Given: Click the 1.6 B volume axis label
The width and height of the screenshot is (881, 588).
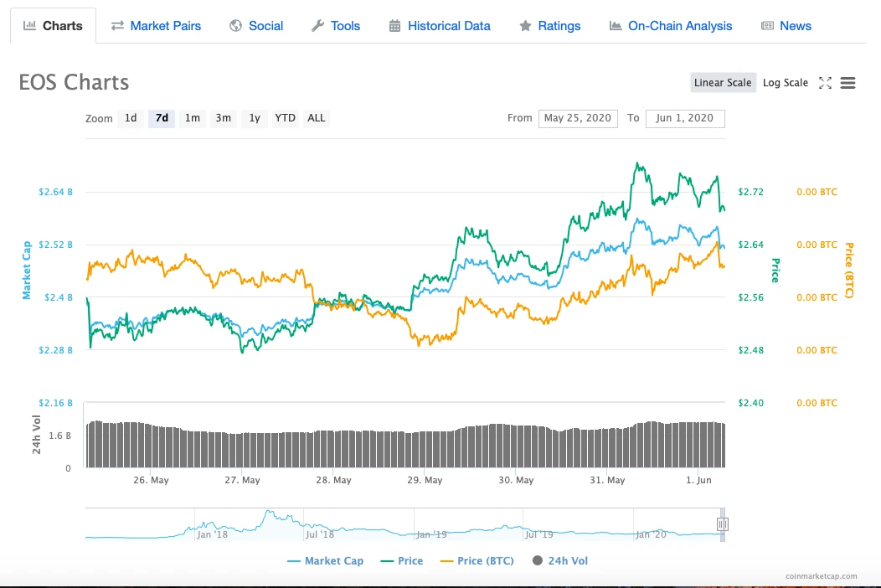Looking at the screenshot, I should pos(60,436).
